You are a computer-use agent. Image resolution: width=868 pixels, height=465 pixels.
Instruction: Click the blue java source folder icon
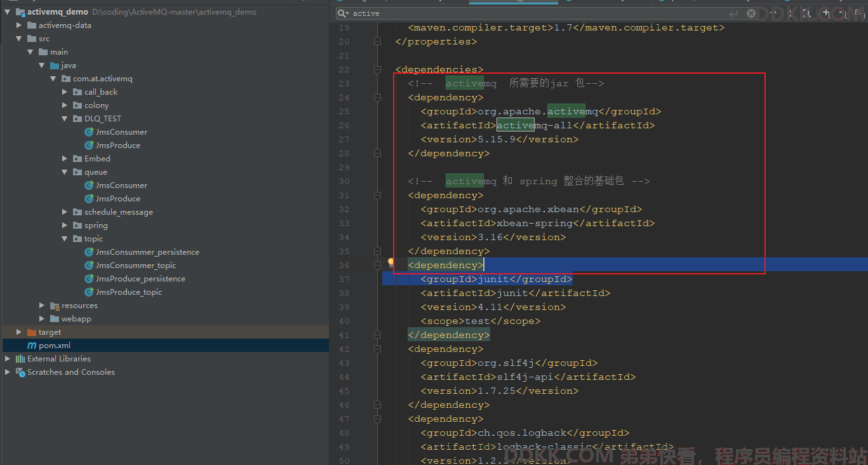point(55,65)
